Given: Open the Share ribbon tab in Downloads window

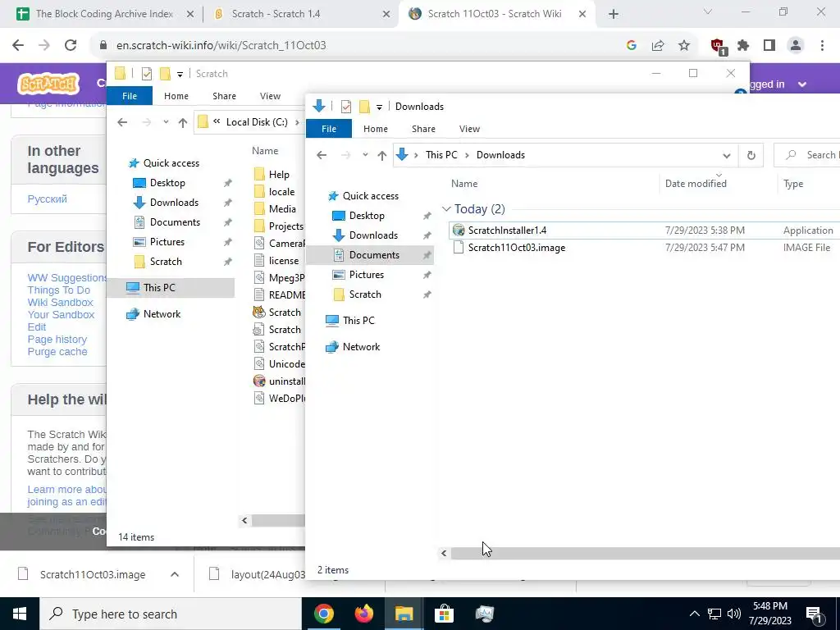Looking at the screenshot, I should coord(423,129).
